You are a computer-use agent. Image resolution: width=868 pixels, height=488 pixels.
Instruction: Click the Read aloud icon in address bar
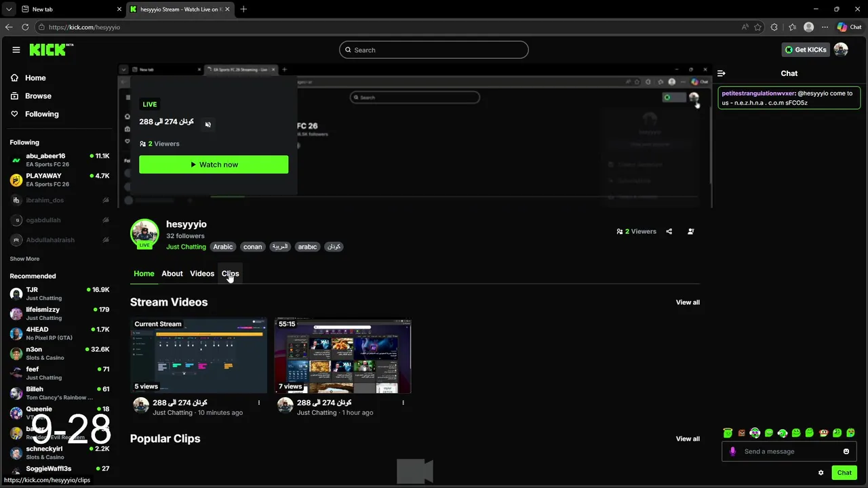click(x=745, y=27)
